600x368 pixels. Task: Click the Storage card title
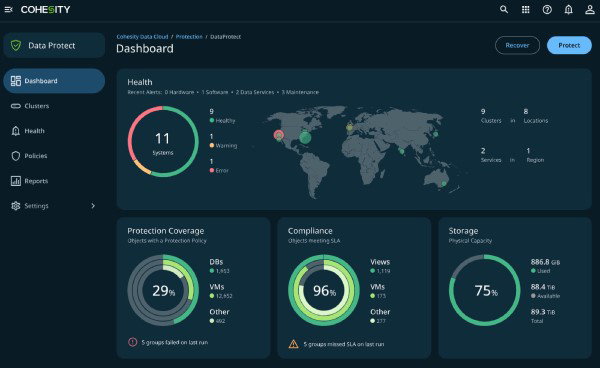click(x=463, y=231)
